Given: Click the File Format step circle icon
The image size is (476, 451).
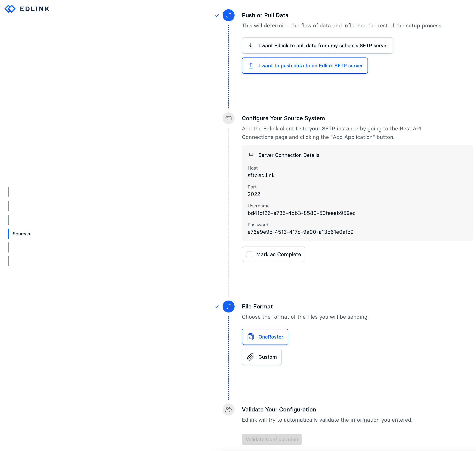Looking at the screenshot, I should point(228,307).
